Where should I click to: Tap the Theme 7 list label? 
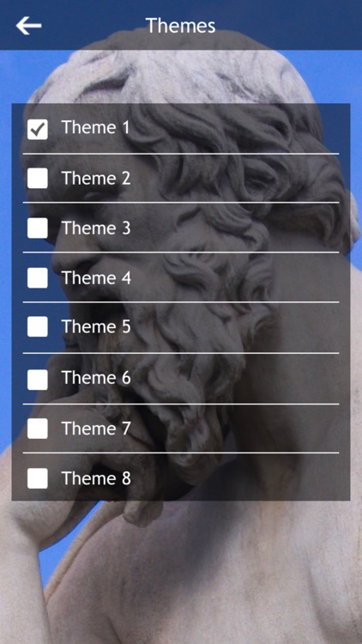[x=96, y=428]
